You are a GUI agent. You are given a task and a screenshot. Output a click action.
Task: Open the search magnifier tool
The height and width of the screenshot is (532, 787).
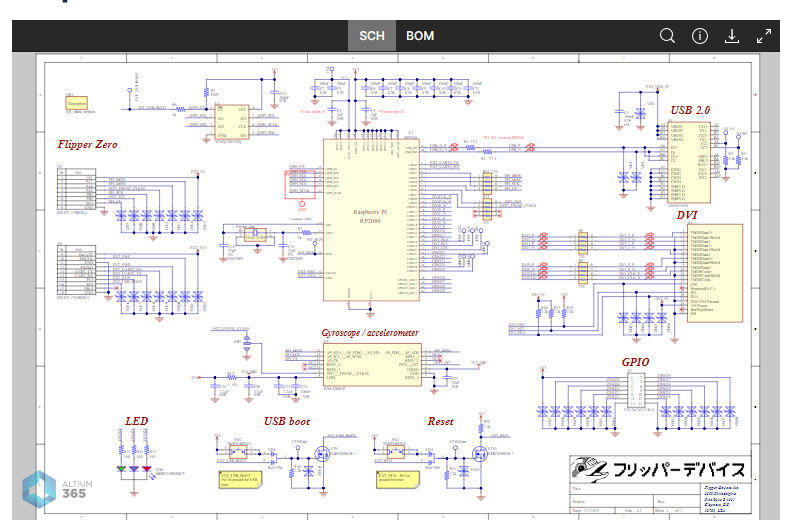click(x=667, y=36)
